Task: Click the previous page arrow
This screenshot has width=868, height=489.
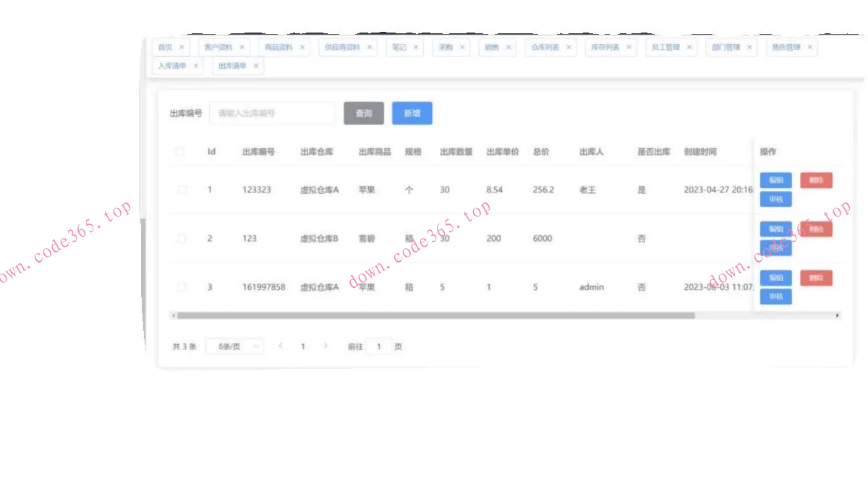Action: [x=280, y=346]
